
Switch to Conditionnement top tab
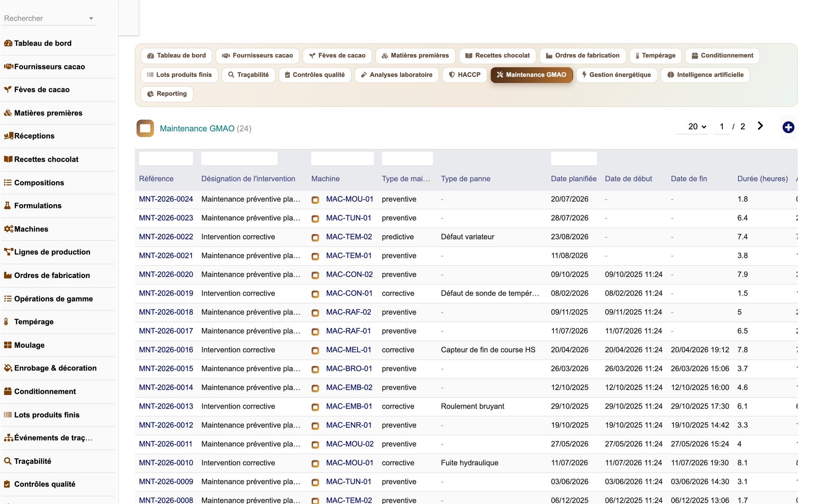722,56
